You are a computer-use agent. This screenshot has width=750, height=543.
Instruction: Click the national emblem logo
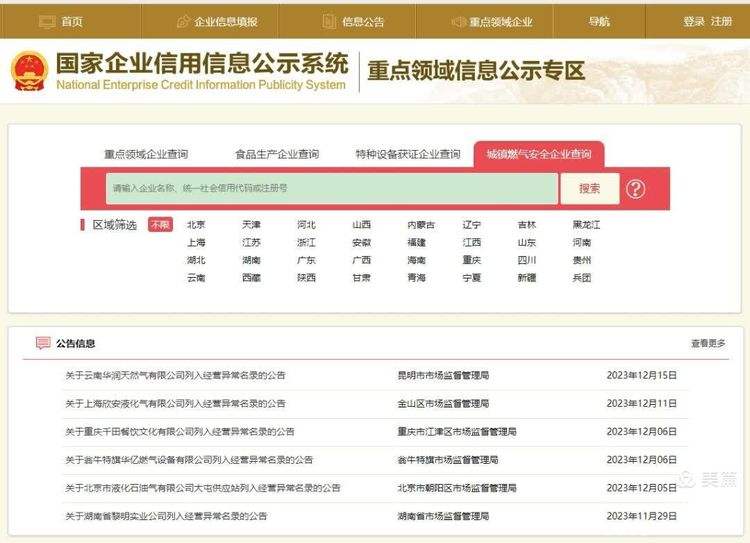[30, 71]
